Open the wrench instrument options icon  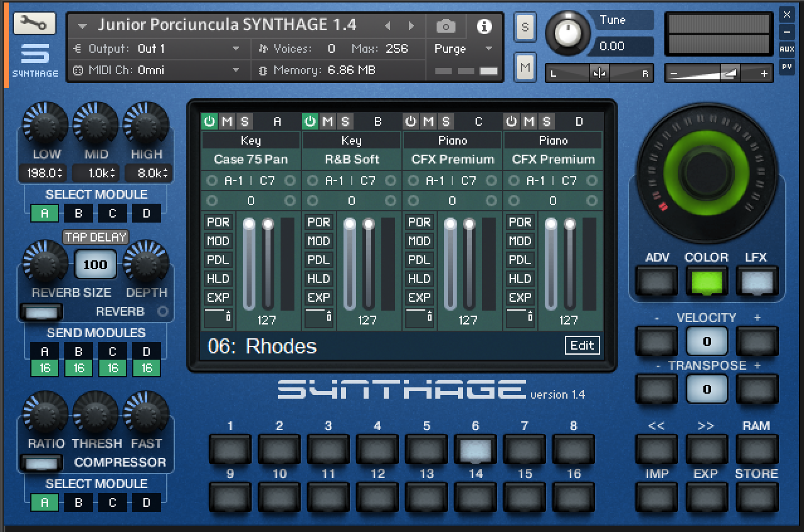(34, 24)
